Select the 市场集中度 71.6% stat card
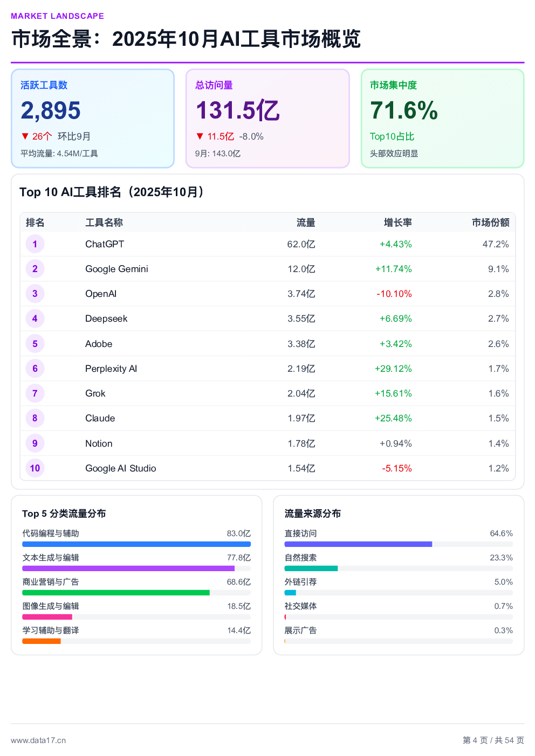This screenshot has width=535, height=756. pos(442,119)
